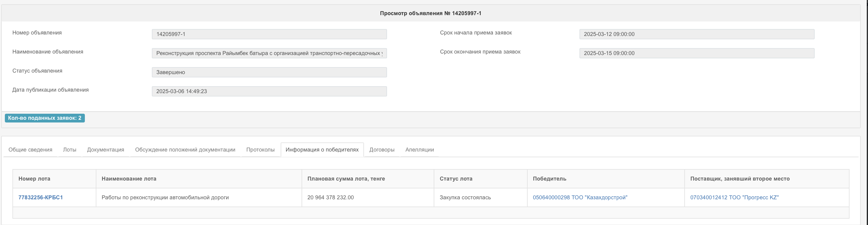Click the Срок начала приема заявок label
Viewport: 868px width, 225px height.
tap(476, 33)
